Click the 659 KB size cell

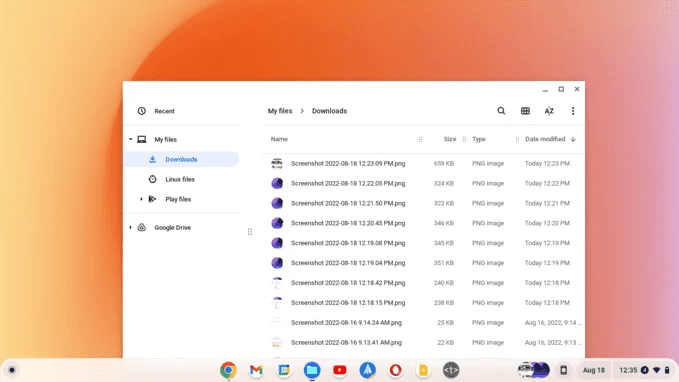[x=443, y=163]
